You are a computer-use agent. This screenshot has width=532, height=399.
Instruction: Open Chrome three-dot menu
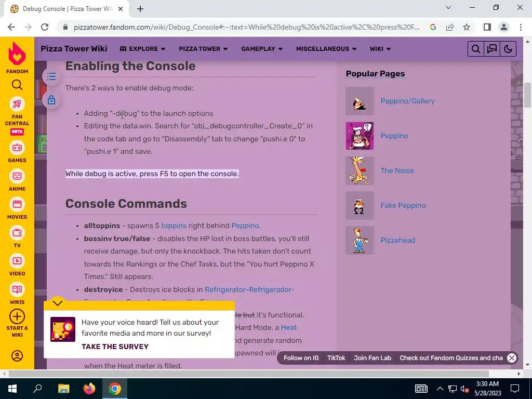(x=521, y=27)
